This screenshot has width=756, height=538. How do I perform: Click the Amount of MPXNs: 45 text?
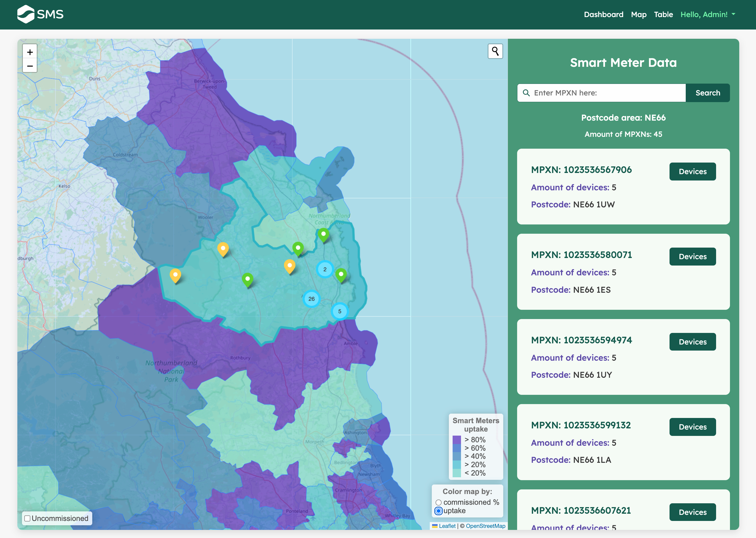623,134
